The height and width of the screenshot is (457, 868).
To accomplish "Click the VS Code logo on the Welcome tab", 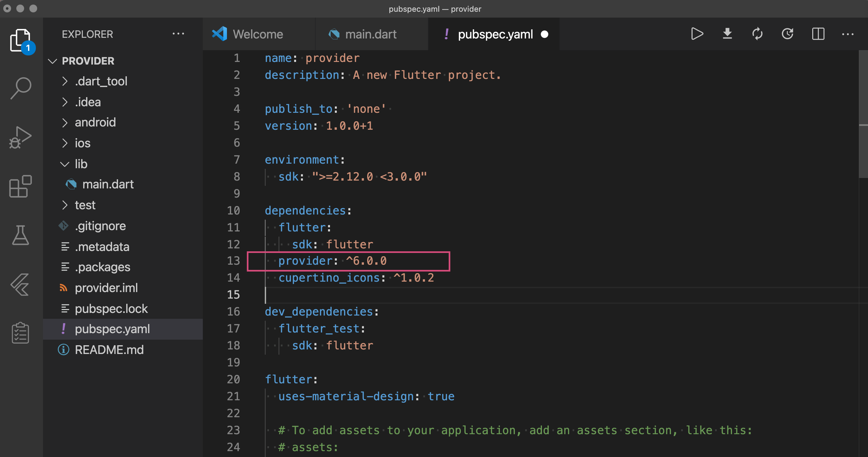I will coord(219,34).
